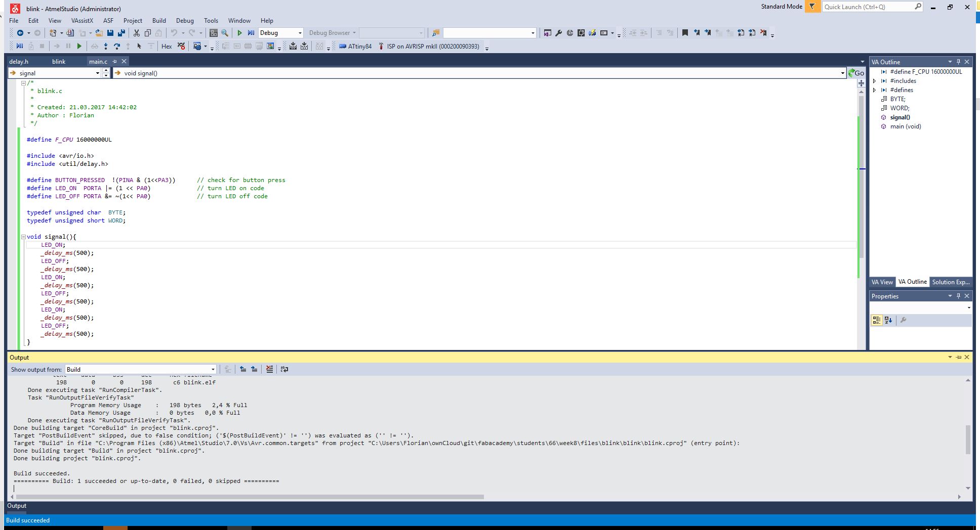Viewport: 980px width, 530px height.
Task: Open the 'Show output from' Build dropdown
Action: (x=141, y=369)
